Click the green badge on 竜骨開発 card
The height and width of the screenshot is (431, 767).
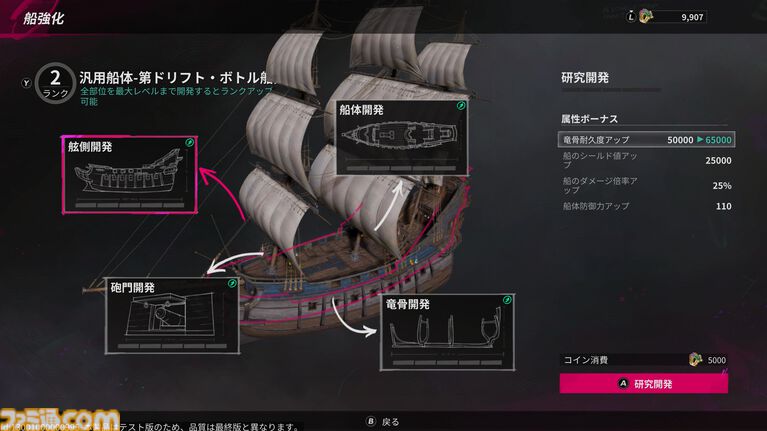tap(507, 299)
